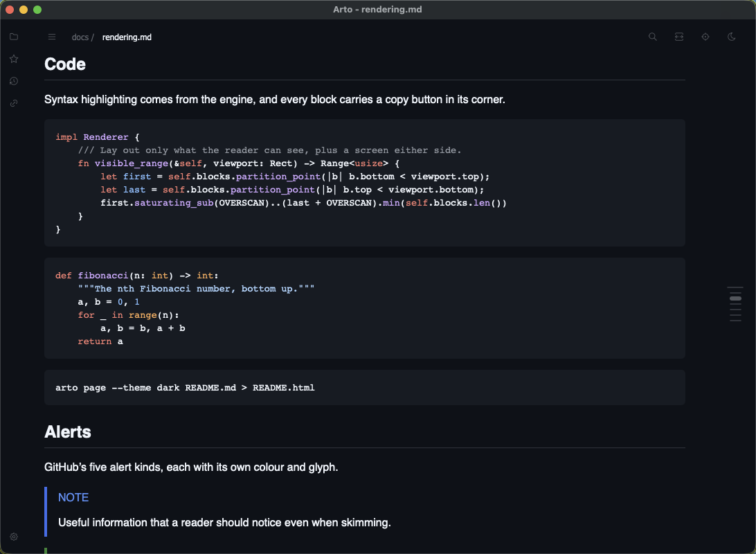Image resolution: width=756 pixels, height=554 pixels.
Task: Minimize the Arto window with the yellow button
Action: coord(23,10)
